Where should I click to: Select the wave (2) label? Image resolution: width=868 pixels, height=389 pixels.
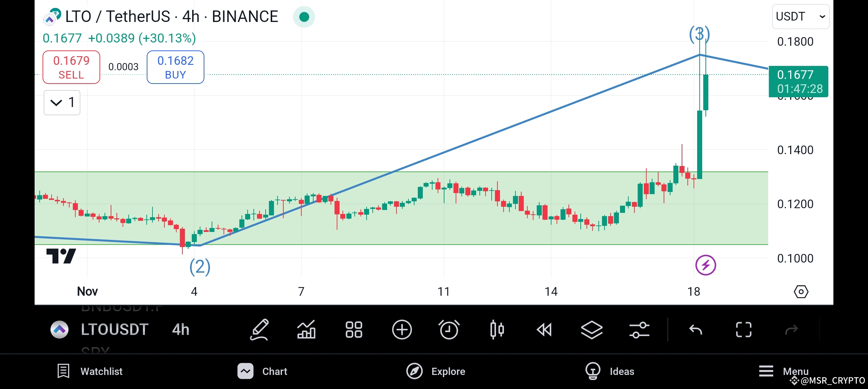[200, 267]
